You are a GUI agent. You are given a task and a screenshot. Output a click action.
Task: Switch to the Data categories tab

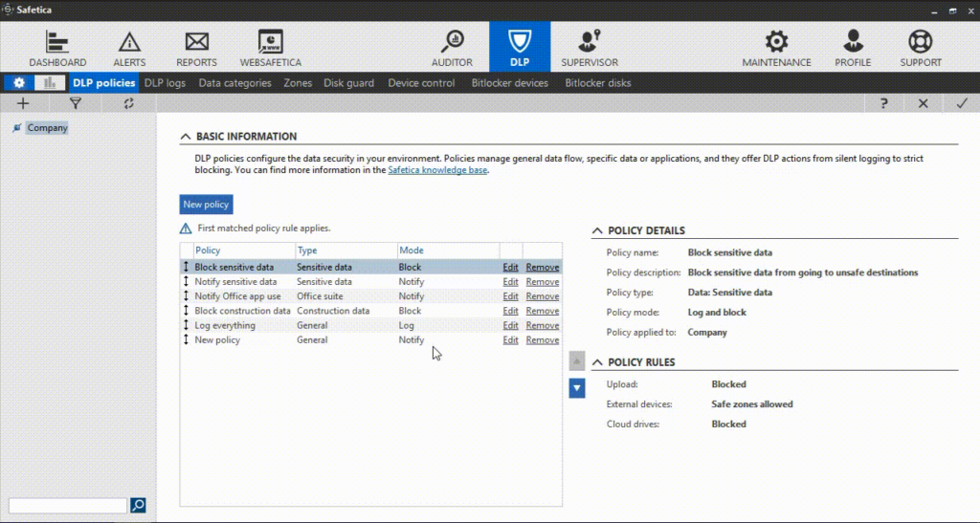235,83
